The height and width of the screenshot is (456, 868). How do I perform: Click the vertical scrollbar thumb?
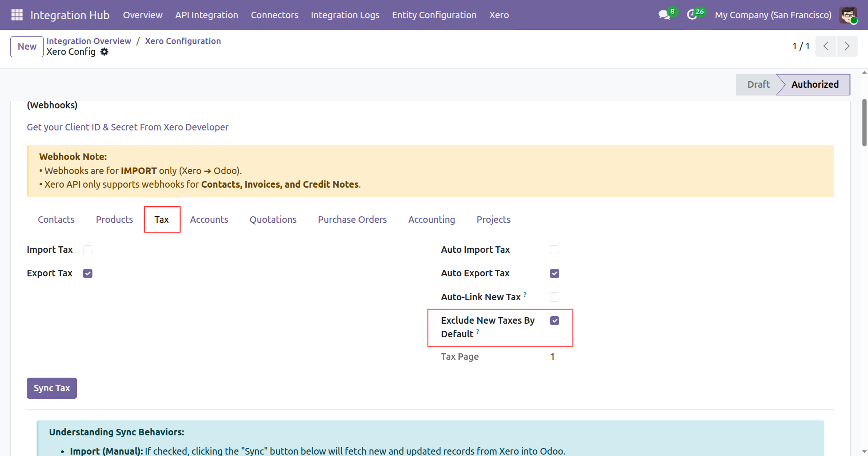(864, 123)
